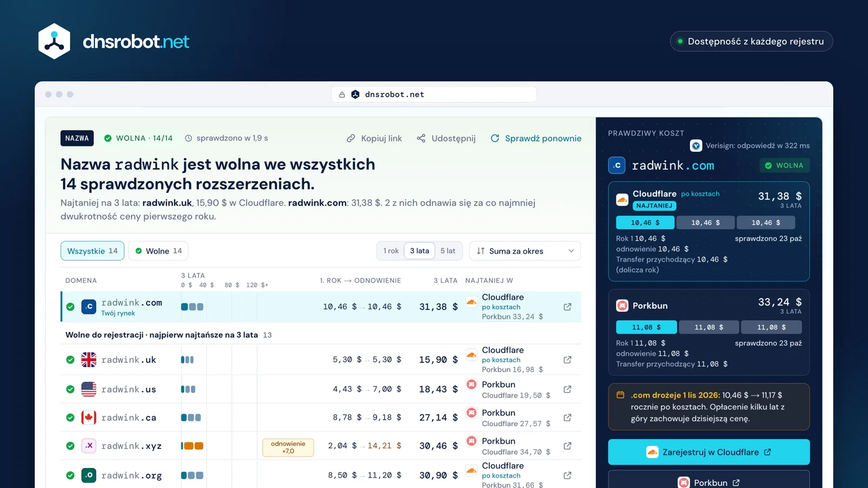
Task: Open external link for radwink.us row
Action: click(x=567, y=389)
